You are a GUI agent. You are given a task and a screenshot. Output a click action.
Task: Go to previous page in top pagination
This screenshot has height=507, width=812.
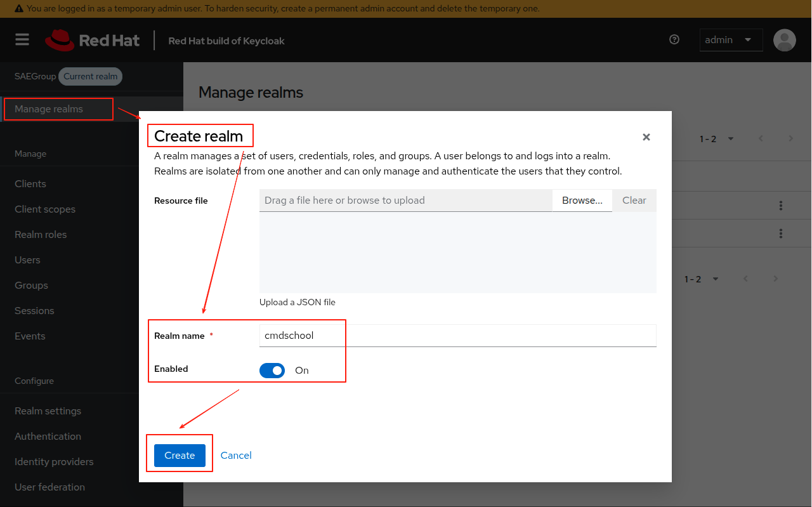(x=761, y=138)
